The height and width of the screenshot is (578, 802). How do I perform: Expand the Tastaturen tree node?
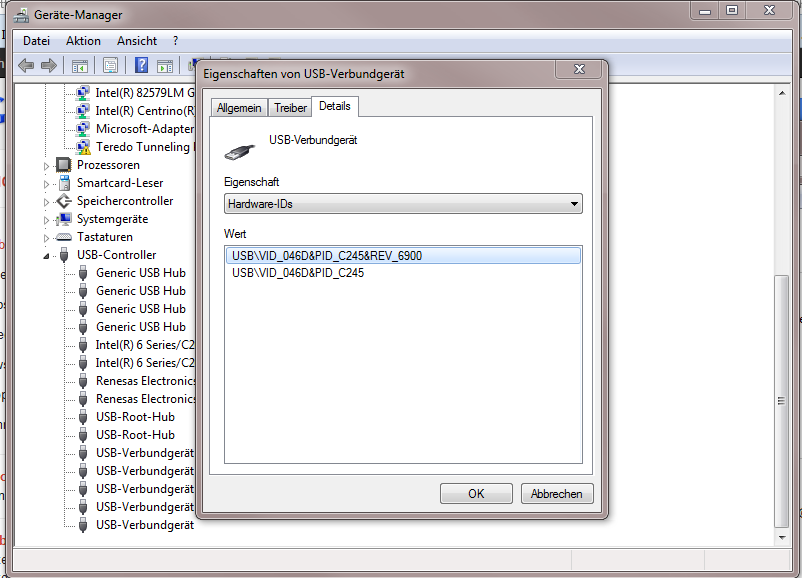46,238
